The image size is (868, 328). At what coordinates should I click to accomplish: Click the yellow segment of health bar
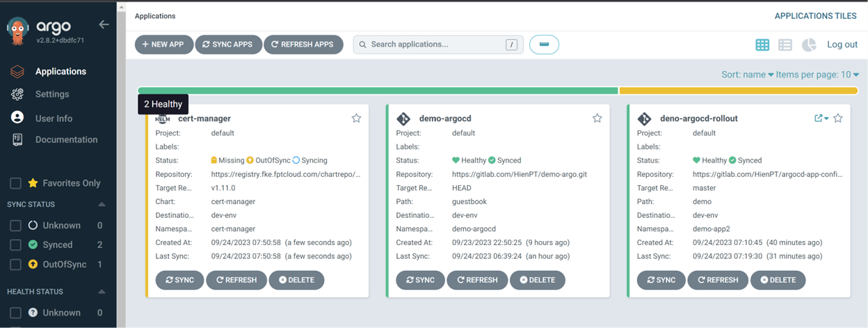pyautogui.click(x=737, y=91)
